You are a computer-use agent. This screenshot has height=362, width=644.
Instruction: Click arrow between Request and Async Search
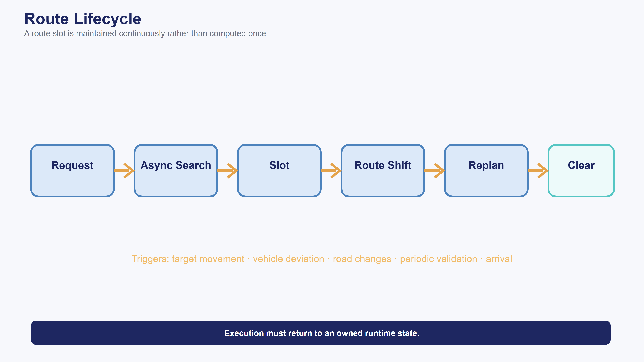pos(124,171)
